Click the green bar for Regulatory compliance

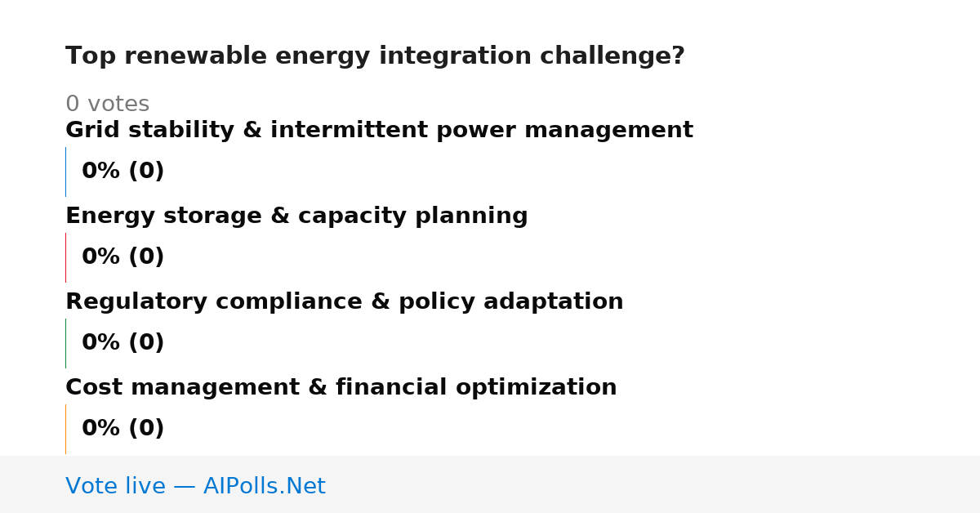(x=65, y=343)
